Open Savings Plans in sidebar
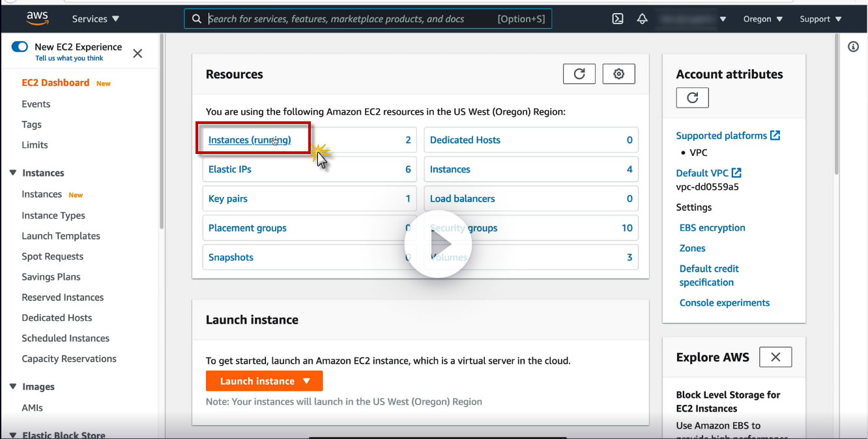Screen dimensions: 868x439 [x=51, y=277]
